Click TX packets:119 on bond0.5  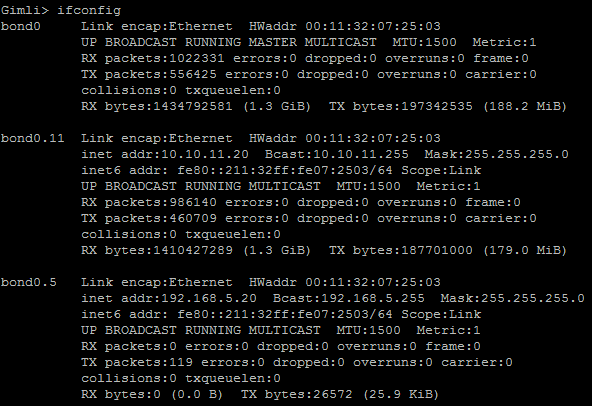point(137,362)
